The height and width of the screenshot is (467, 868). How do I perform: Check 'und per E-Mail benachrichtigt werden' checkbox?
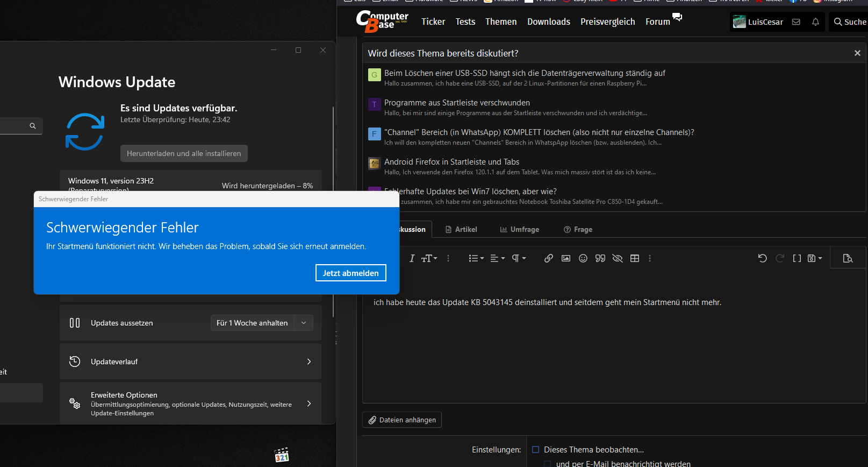(547, 464)
